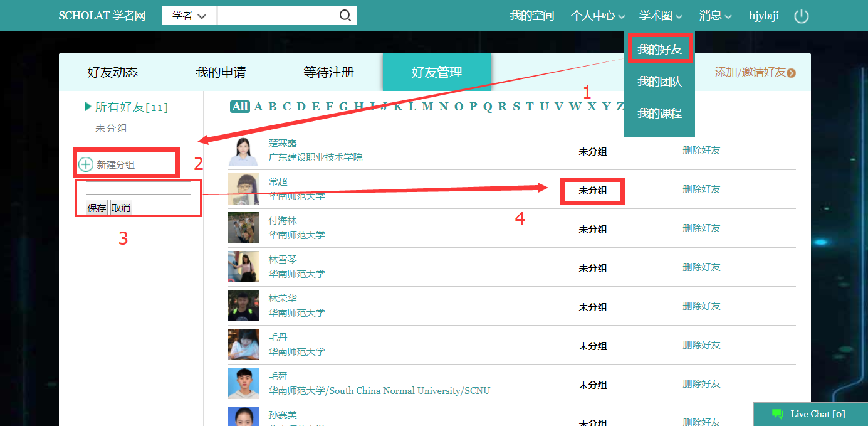This screenshot has width=868, height=426.
Task: Switch to the 等待注册 tab
Action: pyautogui.click(x=328, y=72)
